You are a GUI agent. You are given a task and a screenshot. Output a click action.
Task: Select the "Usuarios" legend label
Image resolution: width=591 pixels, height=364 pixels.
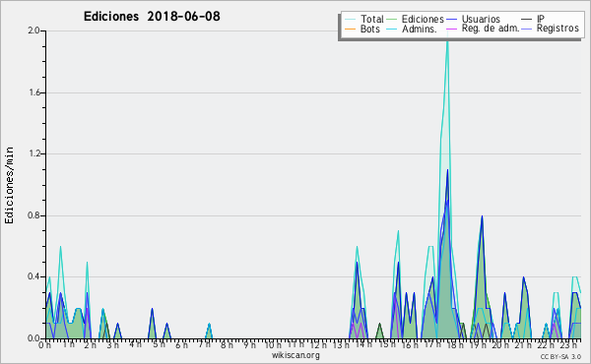[x=481, y=19]
